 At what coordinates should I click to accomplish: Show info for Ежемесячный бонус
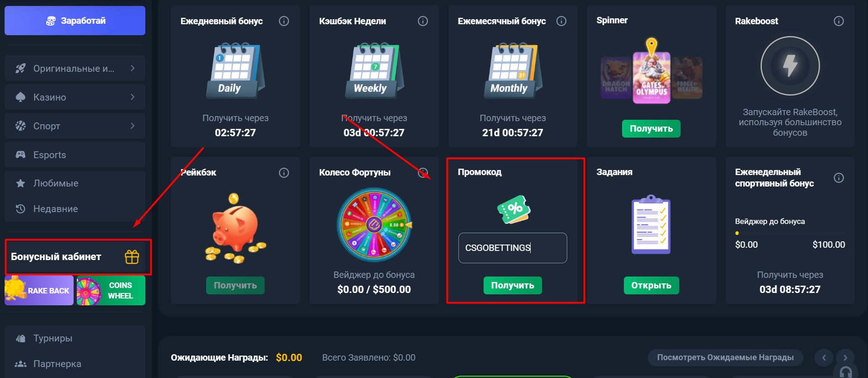click(561, 21)
